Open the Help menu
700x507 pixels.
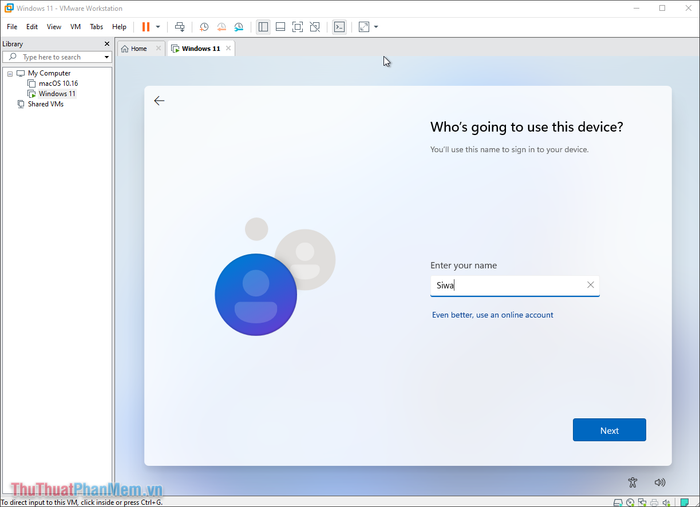[x=119, y=27]
